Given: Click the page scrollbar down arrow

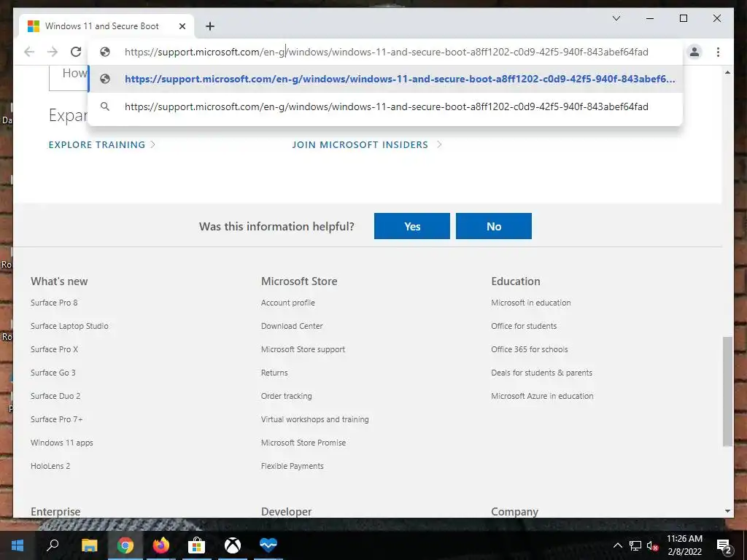Looking at the screenshot, I should coord(727,511).
